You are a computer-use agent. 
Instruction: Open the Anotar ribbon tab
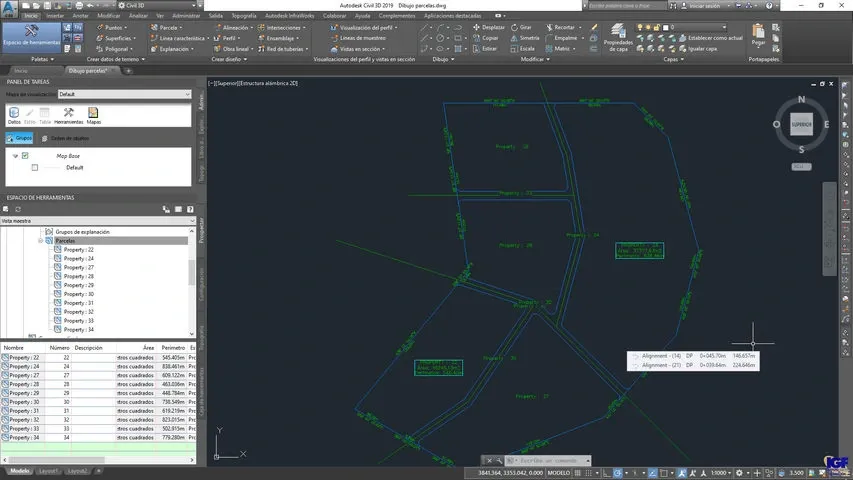coord(80,16)
